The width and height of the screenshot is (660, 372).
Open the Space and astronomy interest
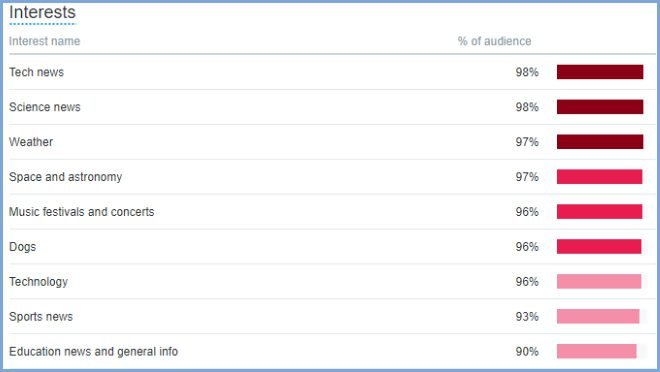pyautogui.click(x=66, y=177)
